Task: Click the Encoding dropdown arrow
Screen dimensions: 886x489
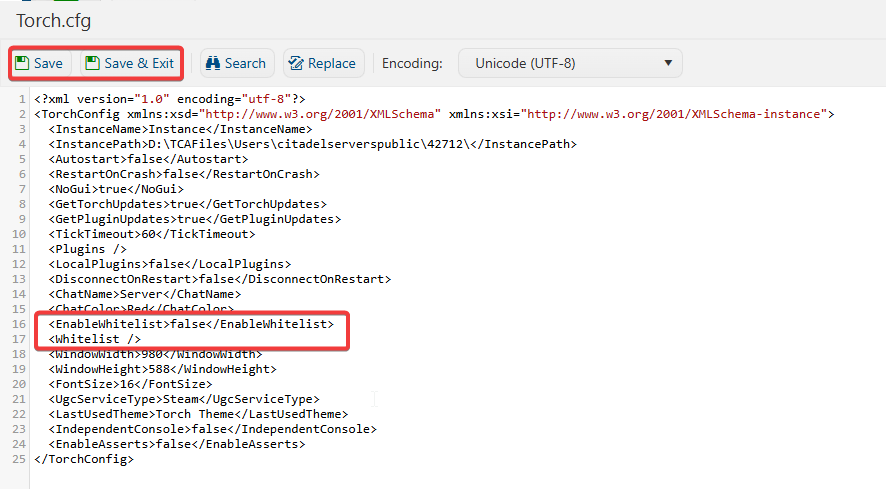Action: coord(668,63)
